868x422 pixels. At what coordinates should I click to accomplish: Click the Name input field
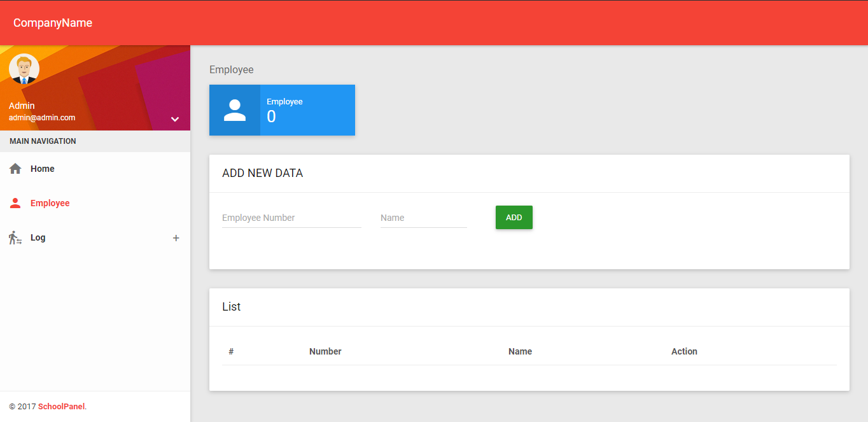pos(423,217)
